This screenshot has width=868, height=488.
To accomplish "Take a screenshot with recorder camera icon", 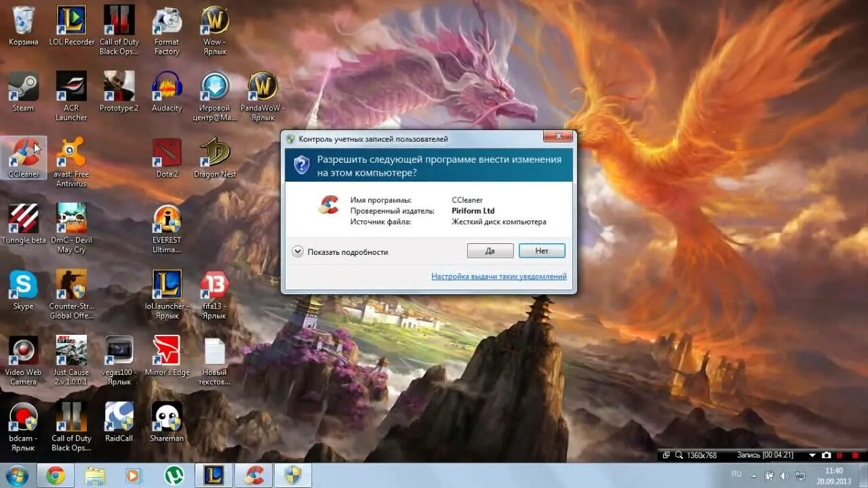I will 826,455.
